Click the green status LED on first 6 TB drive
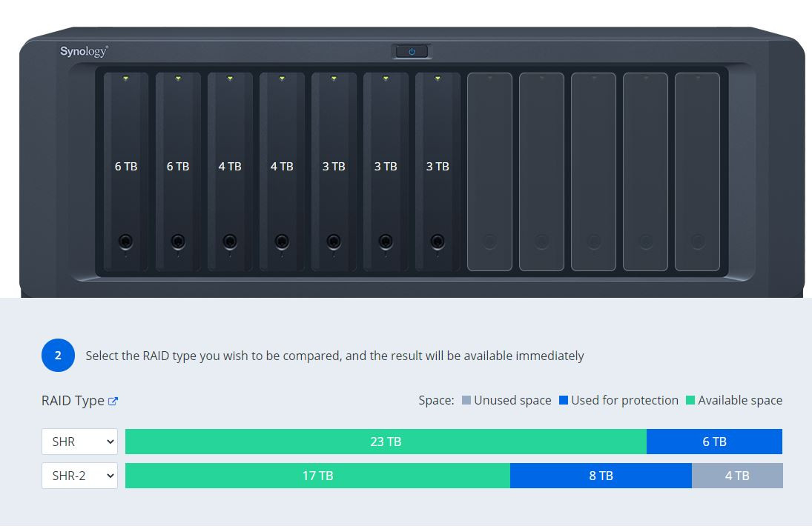The image size is (812, 529). click(x=126, y=77)
